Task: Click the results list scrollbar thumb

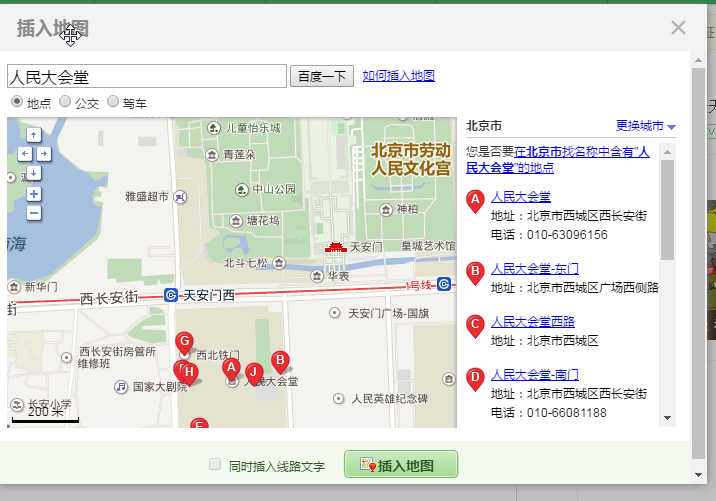Action: coord(668,210)
